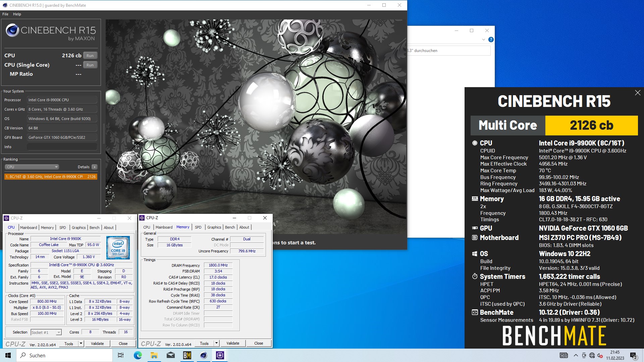Viewport: 644px width, 362px height.
Task: Click the System Timers clock icon
Action: tap(475, 277)
